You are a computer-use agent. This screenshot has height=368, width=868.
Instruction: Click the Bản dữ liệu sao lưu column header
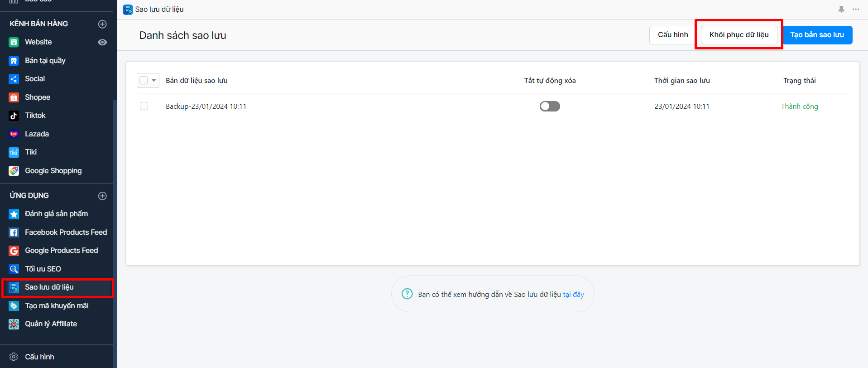[x=197, y=81]
